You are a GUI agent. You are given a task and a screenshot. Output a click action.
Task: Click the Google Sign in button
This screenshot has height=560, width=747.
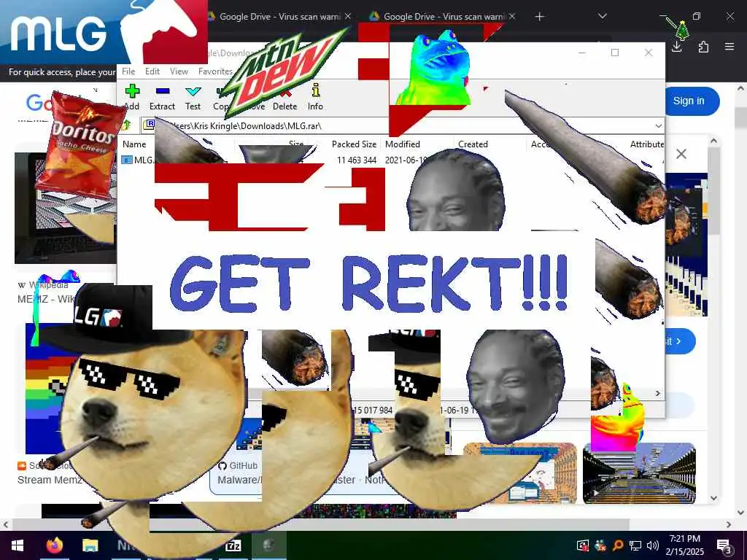[689, 101]
